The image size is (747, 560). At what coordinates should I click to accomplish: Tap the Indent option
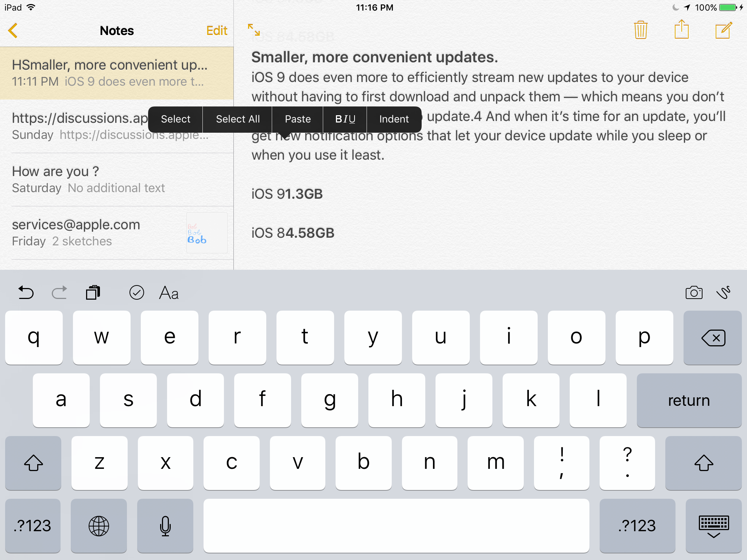pyautogui.click(x=394, y=119)
